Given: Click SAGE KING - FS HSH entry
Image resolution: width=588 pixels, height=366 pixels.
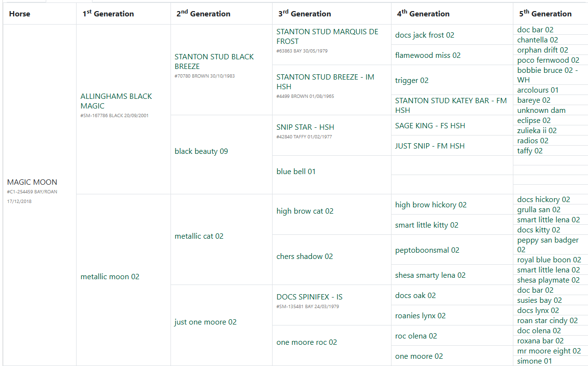Looking at the screenshot, I should click(430, 125).
